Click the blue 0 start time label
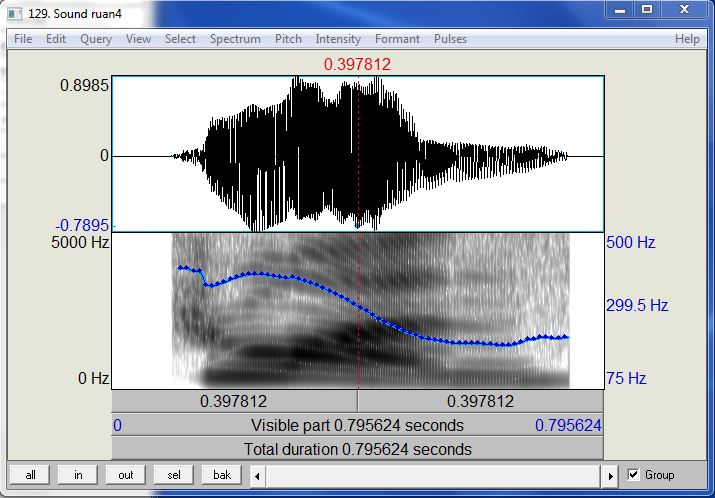The width and height of the screenshot is (715, 498). click(118, 425)
